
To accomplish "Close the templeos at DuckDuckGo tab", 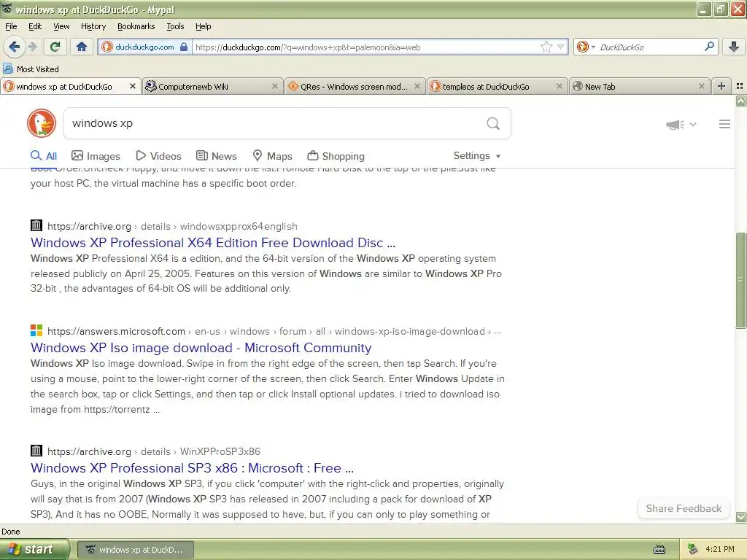I will (560, 86).
